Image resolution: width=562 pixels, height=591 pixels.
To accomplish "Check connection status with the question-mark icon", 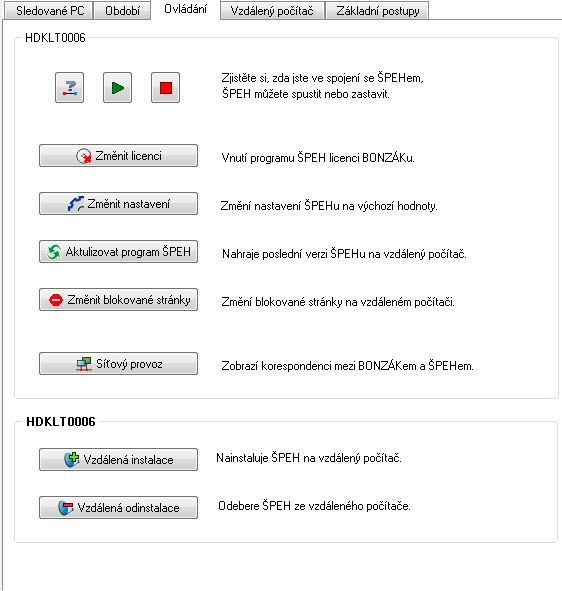I will (x=69, y=88).
